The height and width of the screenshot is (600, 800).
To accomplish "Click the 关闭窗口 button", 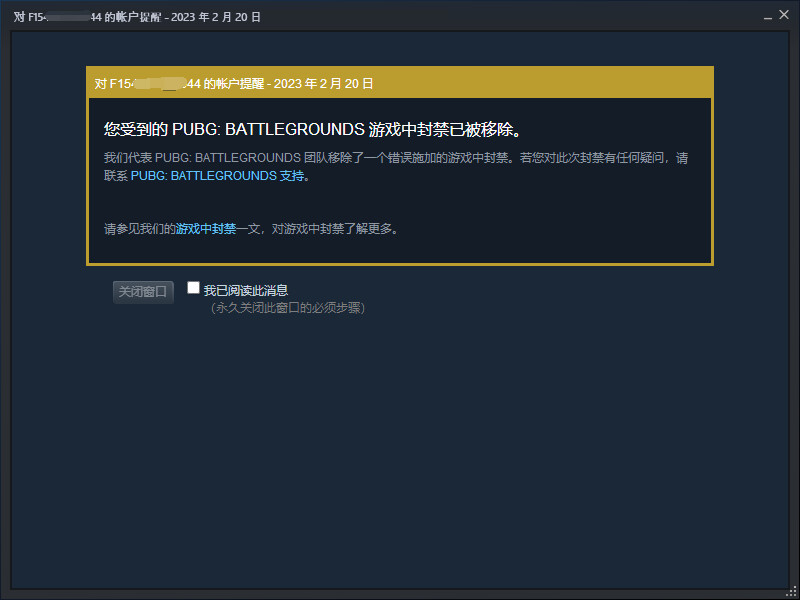I will pos(143,292).
